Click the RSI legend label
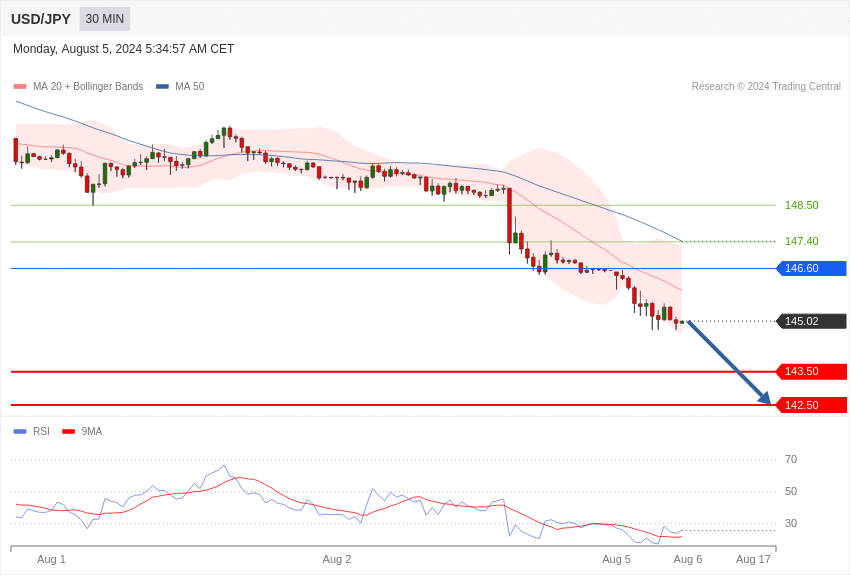This screenshot has height=576, width=850. [x=41, y=431]
